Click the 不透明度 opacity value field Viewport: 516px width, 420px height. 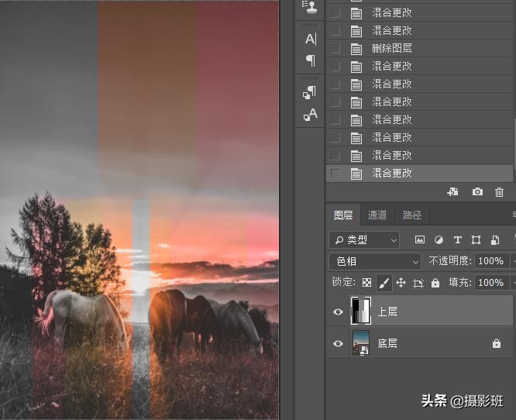[490, 261]
